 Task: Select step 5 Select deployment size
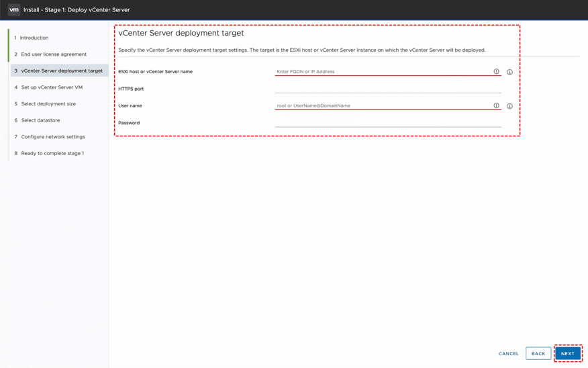[45, 104]
